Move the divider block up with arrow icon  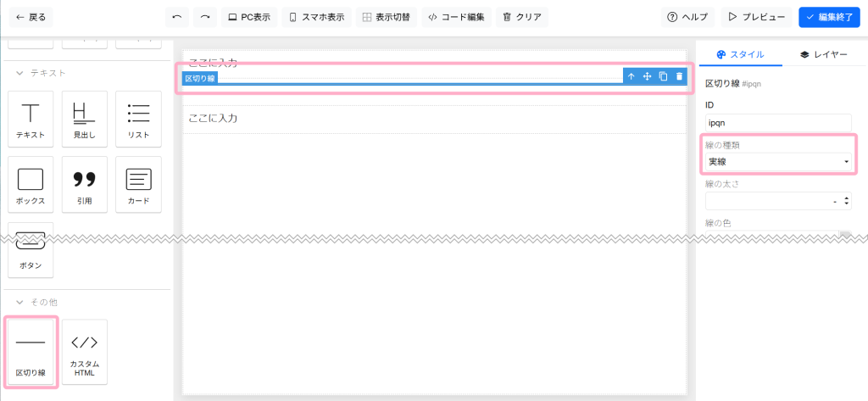pyautogui.click(x=631, y=76)
